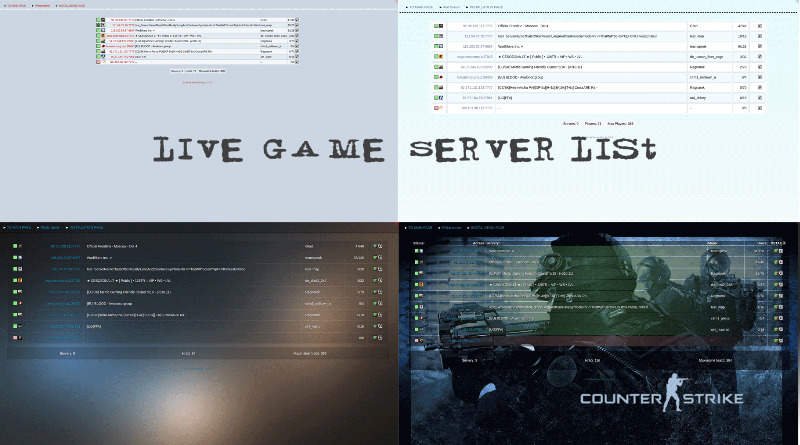Click [UGFFN] row's right-end icon in light-blue panel
The height and width of the screenshot is (445, 800).
760,98
